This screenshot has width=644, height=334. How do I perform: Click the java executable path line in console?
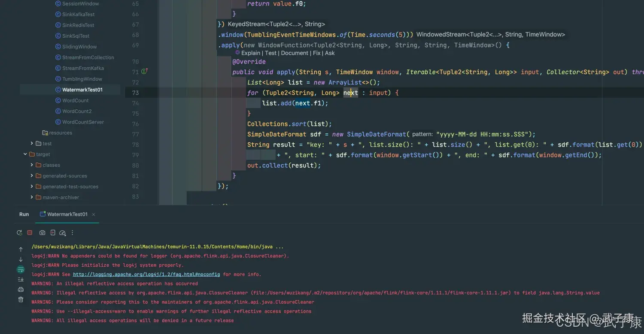pos(158,247)
